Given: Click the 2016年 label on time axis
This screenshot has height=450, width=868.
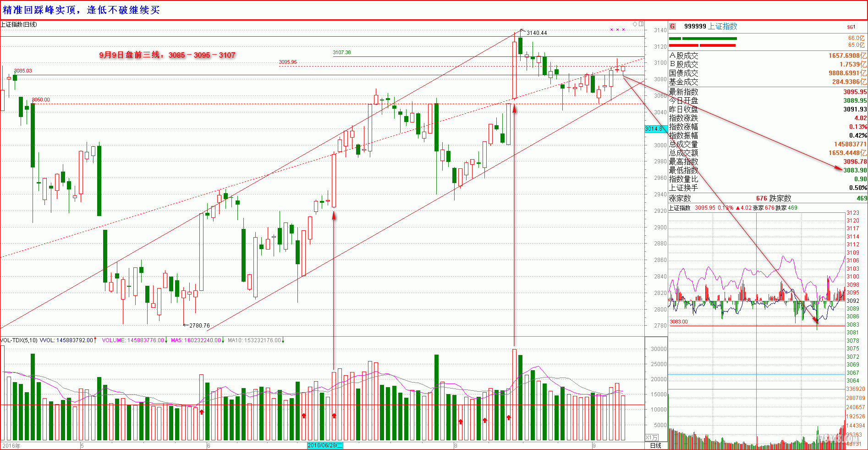Looking at the screenshot, I should click(11, 445).
